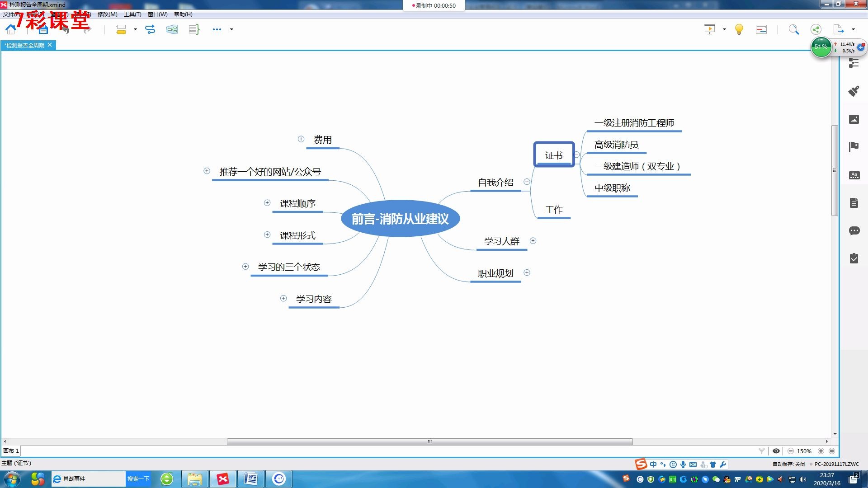The height and width of the screenshot is (488, 868).
Task: Select 中级职称 topic
Action: tap(612, 188)
